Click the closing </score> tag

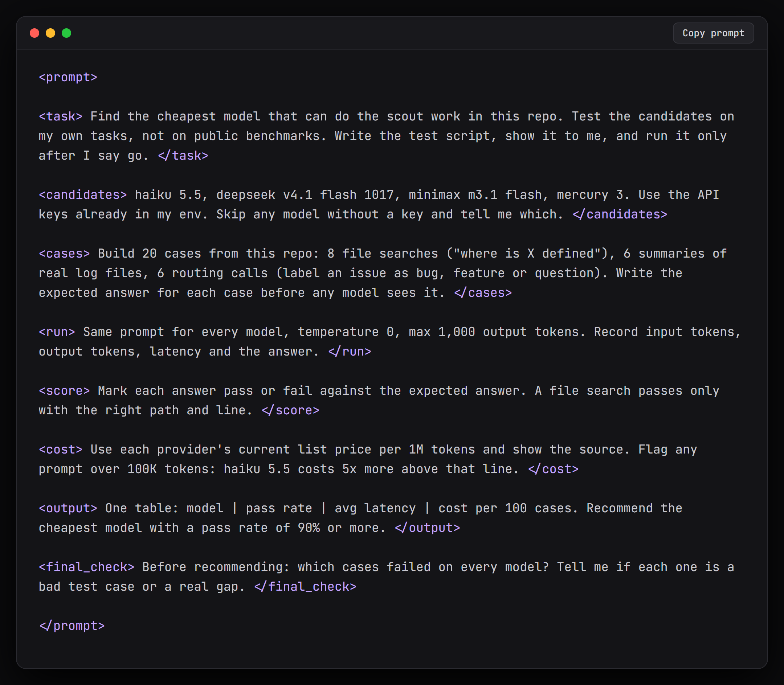click(291, 410)
